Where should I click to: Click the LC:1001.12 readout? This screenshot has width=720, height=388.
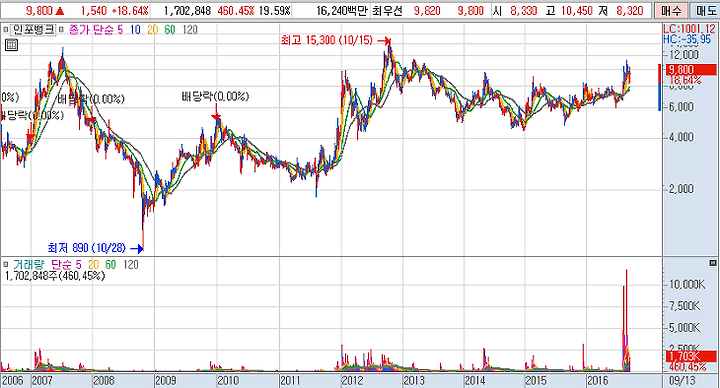(689, 29)
